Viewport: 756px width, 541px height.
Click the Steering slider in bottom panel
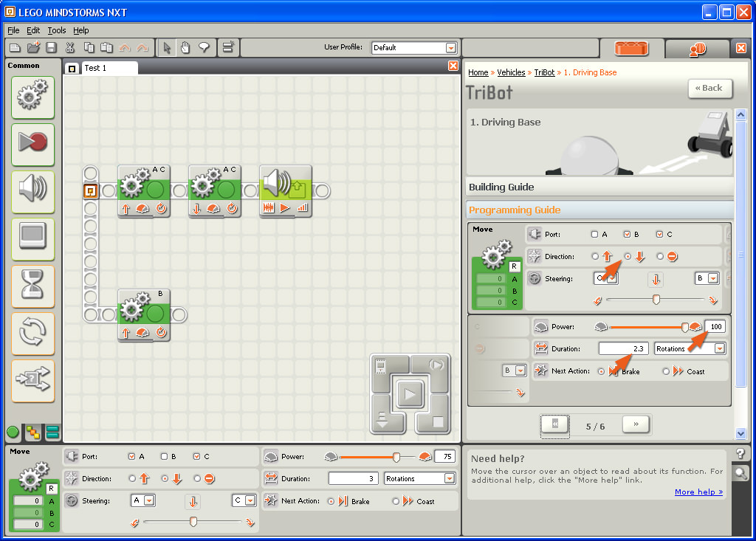tap(193, 522)
